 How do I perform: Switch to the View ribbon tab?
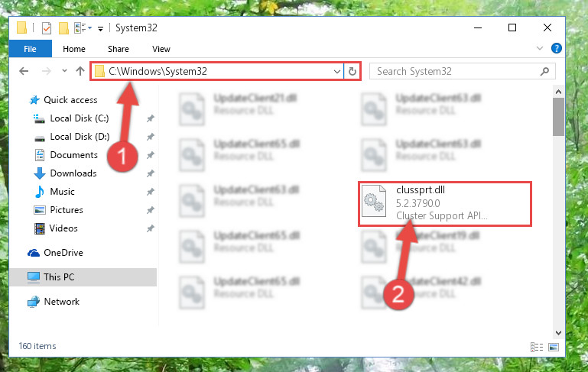161,49
